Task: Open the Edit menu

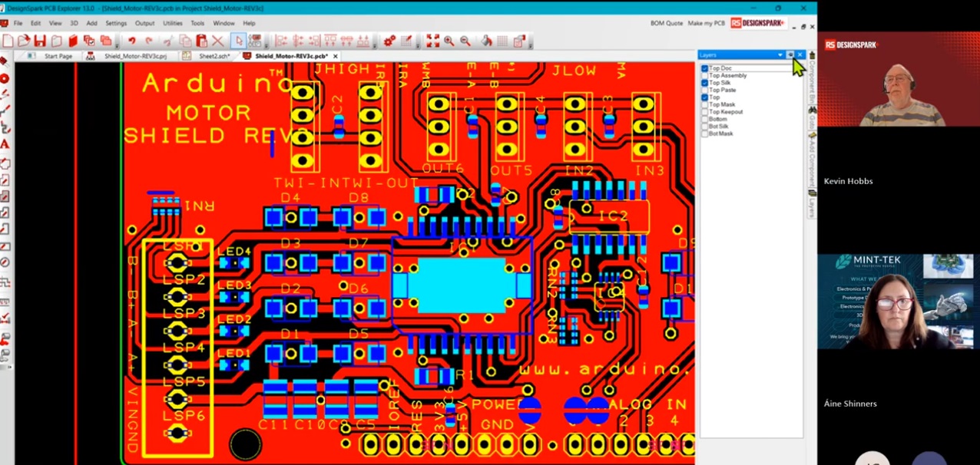Action: point(35,23)
